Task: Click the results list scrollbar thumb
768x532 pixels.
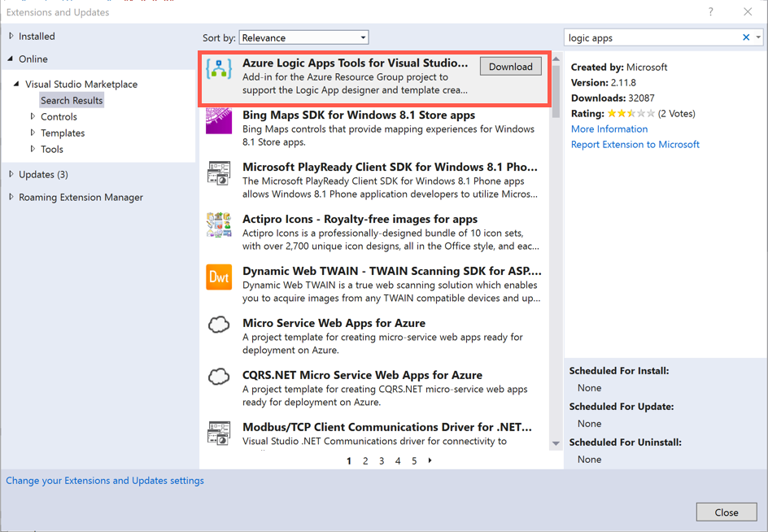Action: point(556,92)
